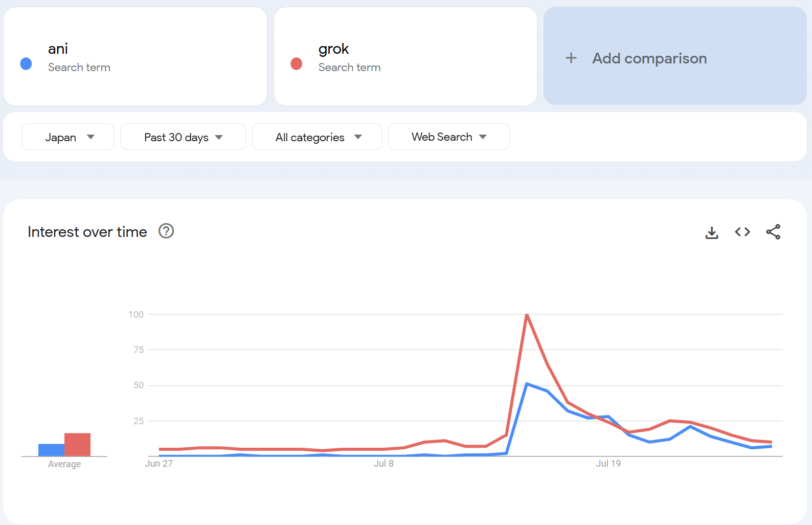The width and height of the screenshot is (812, 525).
Task: Open the Interest over time help icon
Action: [x=166, y=231]
